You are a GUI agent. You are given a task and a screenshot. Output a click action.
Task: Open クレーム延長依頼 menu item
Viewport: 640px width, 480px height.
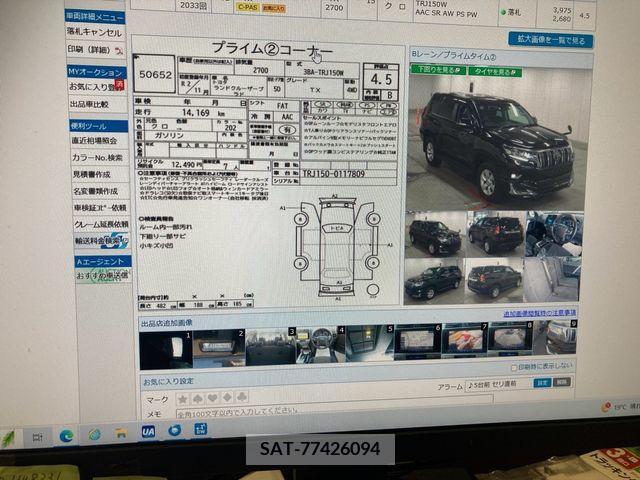point(101,224)
